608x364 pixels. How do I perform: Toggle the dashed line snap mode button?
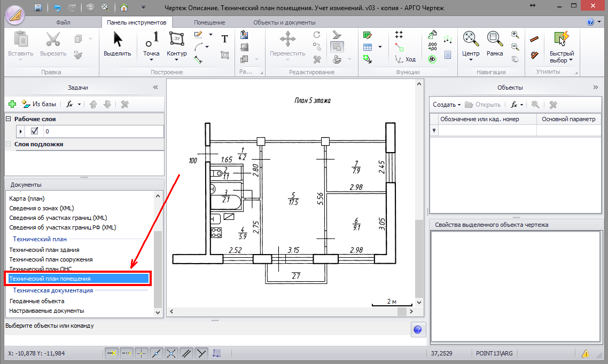click(127, 353)
